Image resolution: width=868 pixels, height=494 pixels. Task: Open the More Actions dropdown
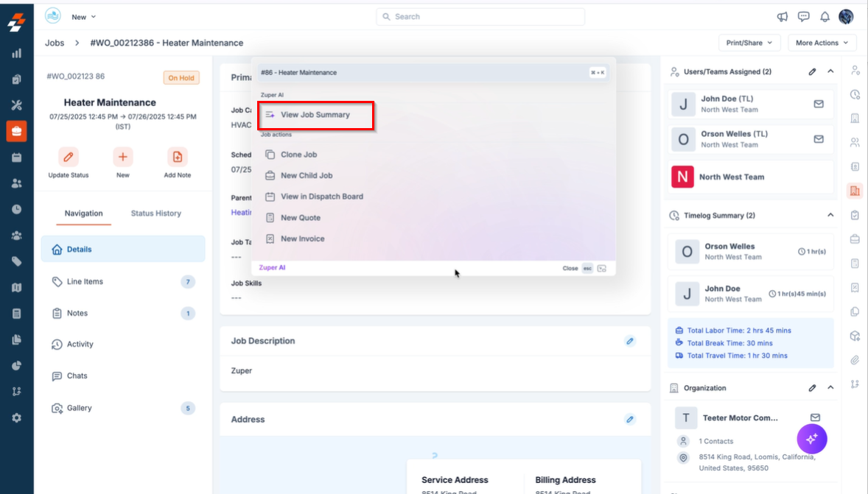[x=822, y=43]
